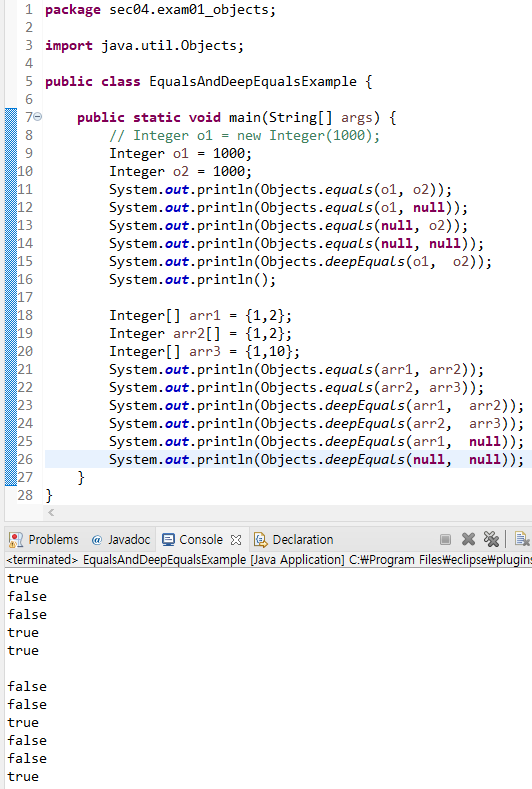
Task: Click the Objects.equals(arr2, arr3) statement
Action: 296,388
